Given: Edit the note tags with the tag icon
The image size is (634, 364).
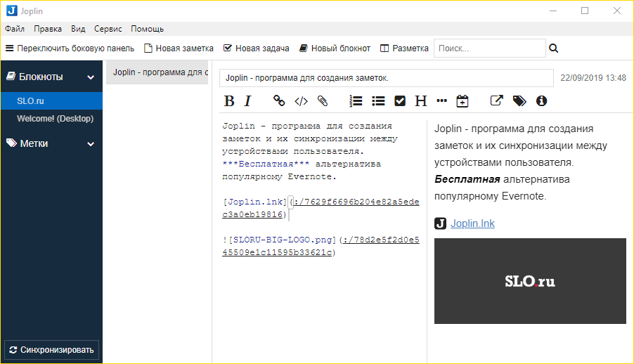Looking at the screenshot, I should pos(519,101).
